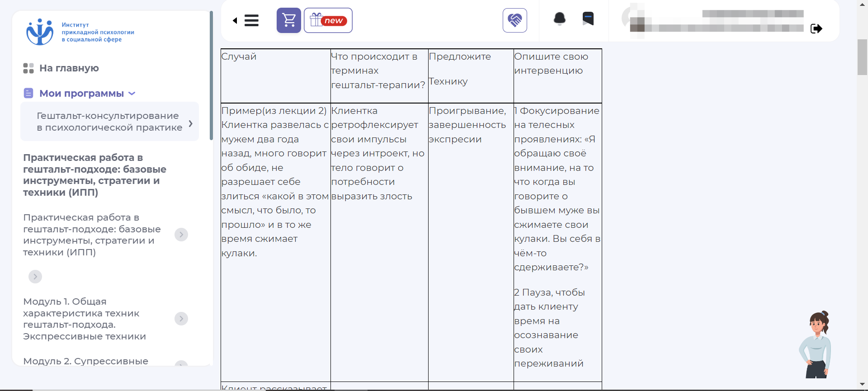Click the dashboard grid icon by 'На главную'

point(28,68)
